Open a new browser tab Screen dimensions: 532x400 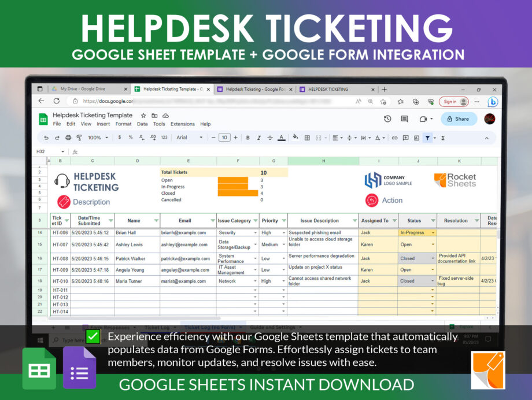(384, 89)
